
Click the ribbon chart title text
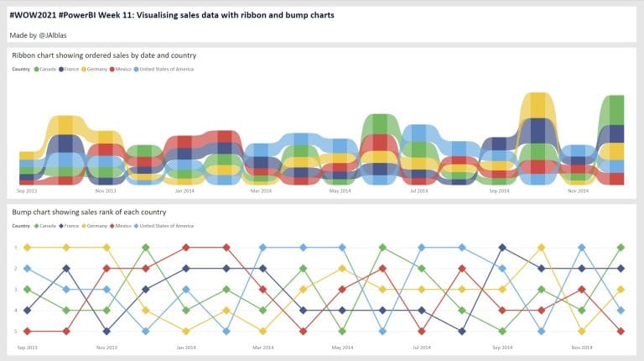click(104, 55)
